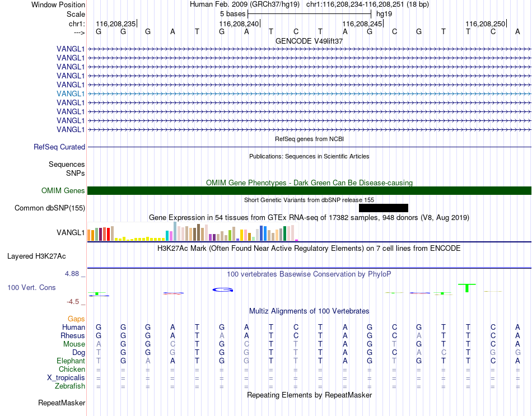Click the black dbSNP variant block
Image resolution: width=532 pixels, height=416 pixels.
tap(384, 208)
